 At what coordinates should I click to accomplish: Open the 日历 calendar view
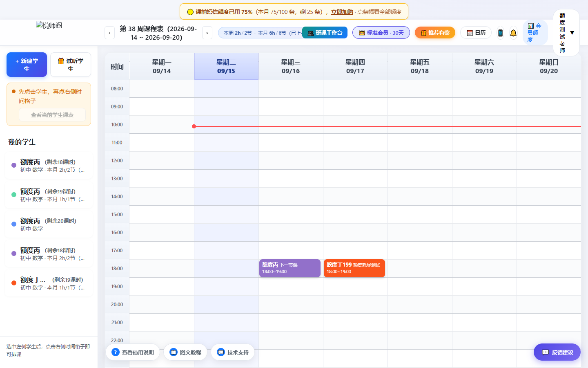(x=476, y=33)
